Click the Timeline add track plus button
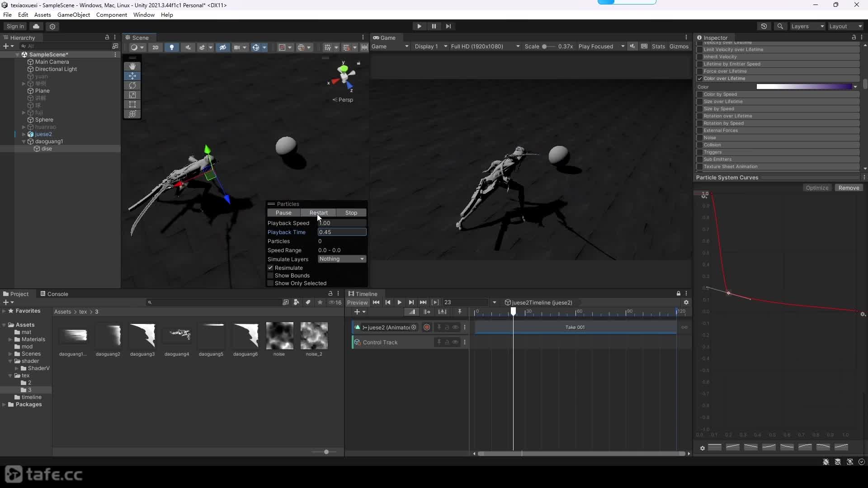Viewport: 868px width, 488px height. click(x=359, y=312)
